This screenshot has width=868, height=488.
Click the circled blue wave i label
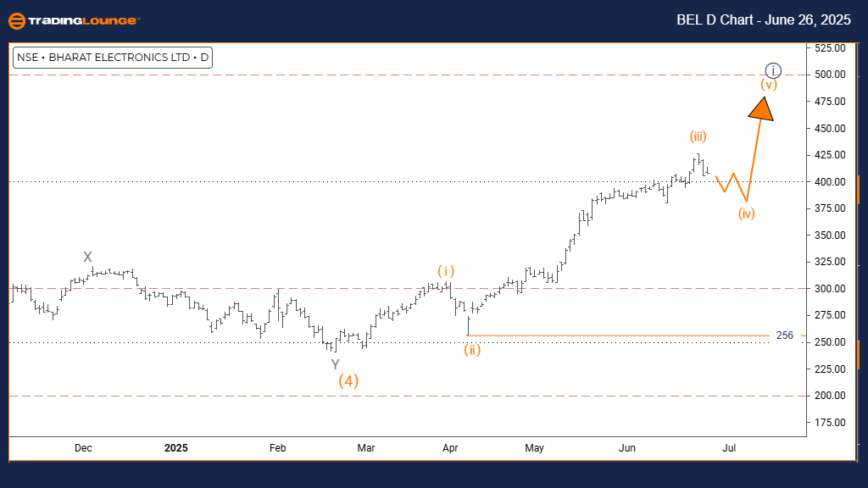773,71
